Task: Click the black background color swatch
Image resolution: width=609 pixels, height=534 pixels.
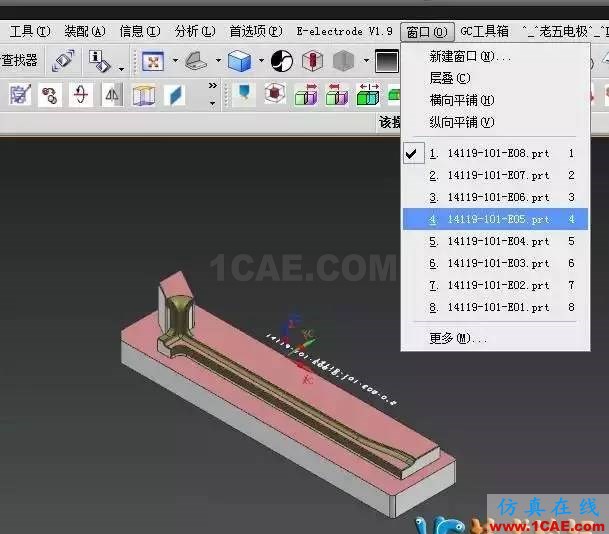Action: pyautogui.click(x=387, y=61)
